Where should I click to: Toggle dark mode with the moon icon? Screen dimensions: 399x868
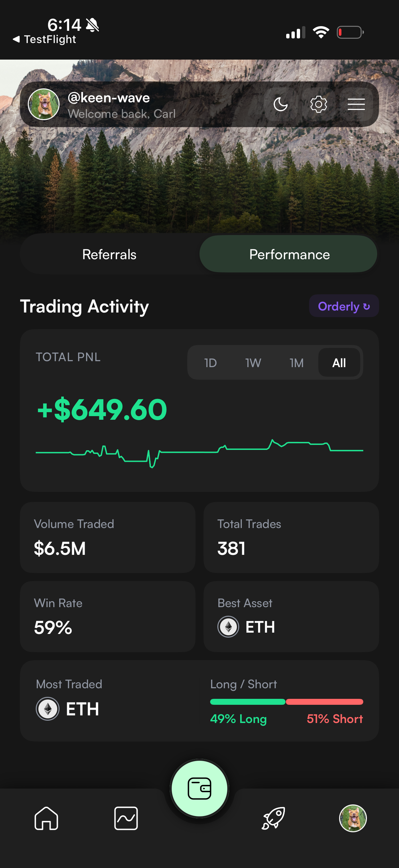pos(281,104)
